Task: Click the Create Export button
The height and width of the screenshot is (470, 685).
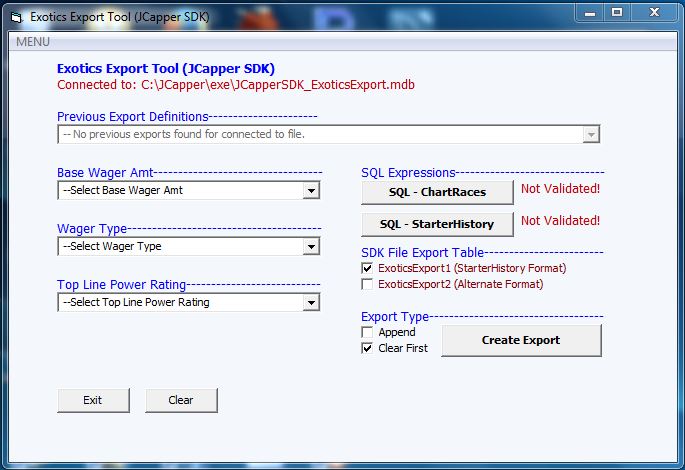Action: [521, 340]
